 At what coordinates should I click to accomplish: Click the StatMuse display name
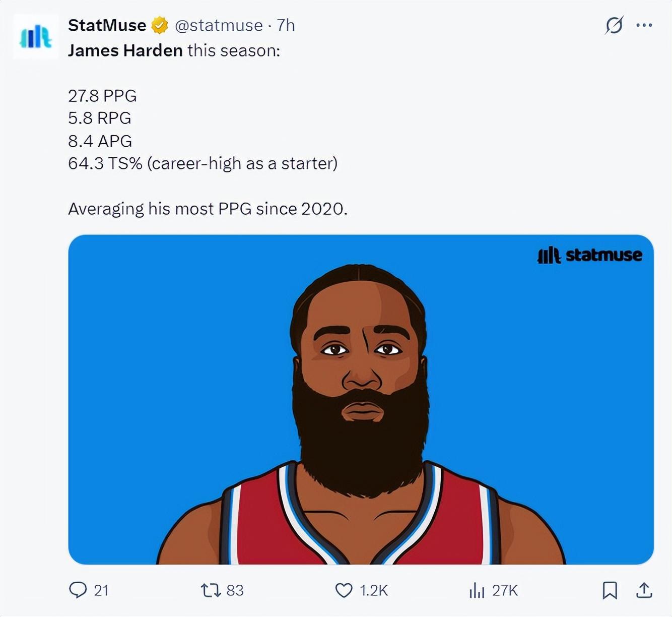point(107,25)
